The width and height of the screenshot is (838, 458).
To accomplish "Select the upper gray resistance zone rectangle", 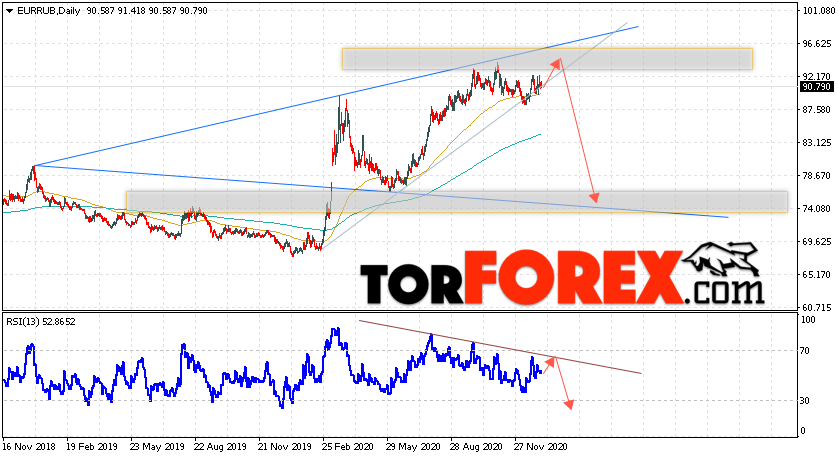I will [x=547, y=59].
